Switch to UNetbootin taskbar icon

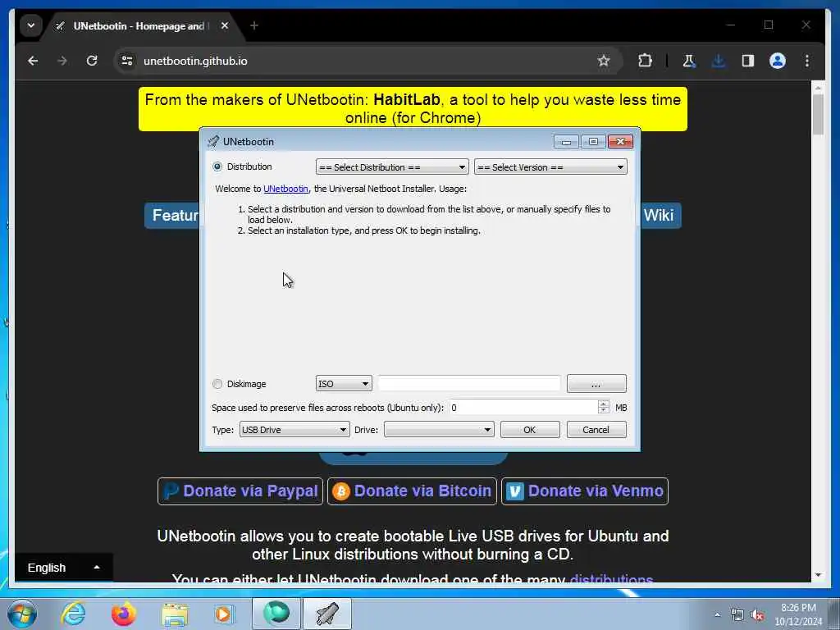pyautogui.click(x=327, y=614)
